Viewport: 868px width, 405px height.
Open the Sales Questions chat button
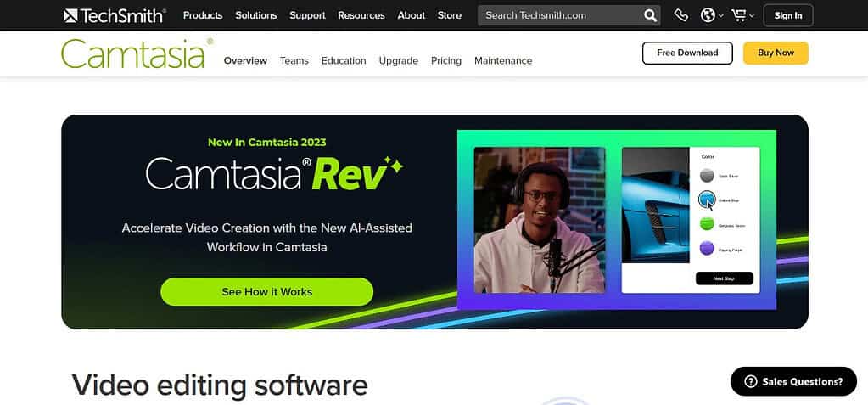click(793, 381)
